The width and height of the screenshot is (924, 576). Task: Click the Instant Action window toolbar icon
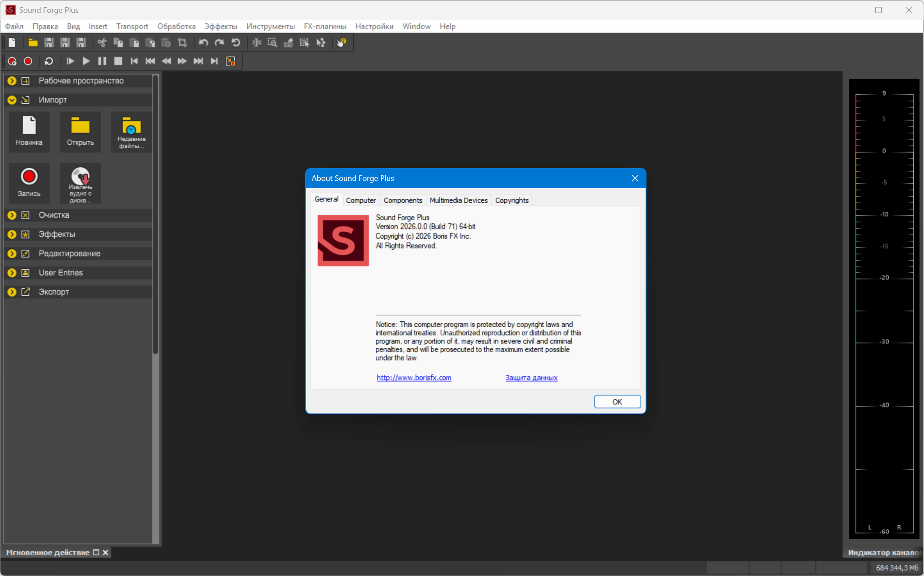[231, 61]
